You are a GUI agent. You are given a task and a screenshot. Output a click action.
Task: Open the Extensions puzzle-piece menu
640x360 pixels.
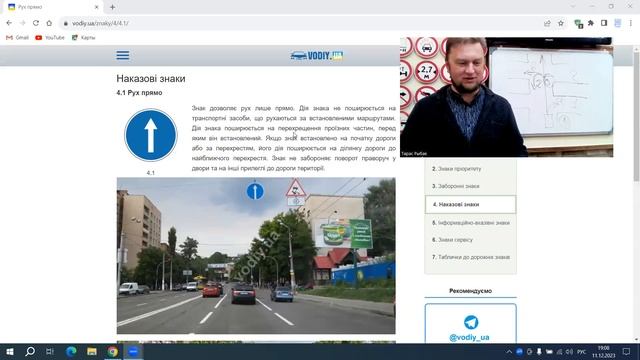(x=591, y=23)
